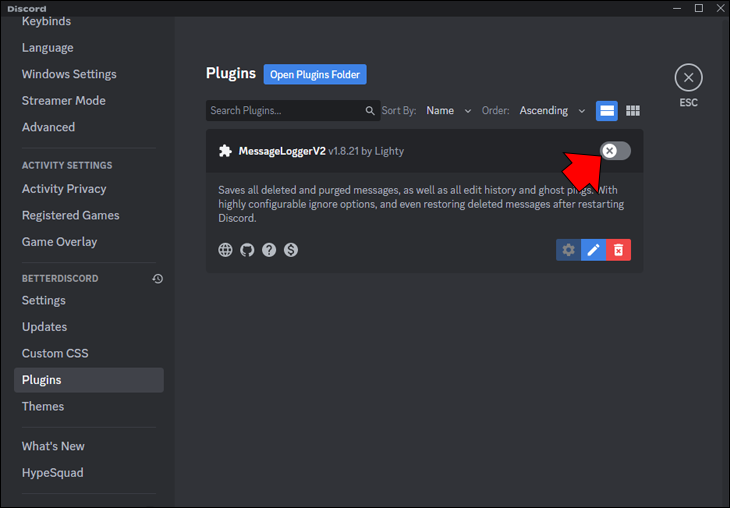Open Themes page
This screenshot has height=508, width=730.
pos(43,407)
